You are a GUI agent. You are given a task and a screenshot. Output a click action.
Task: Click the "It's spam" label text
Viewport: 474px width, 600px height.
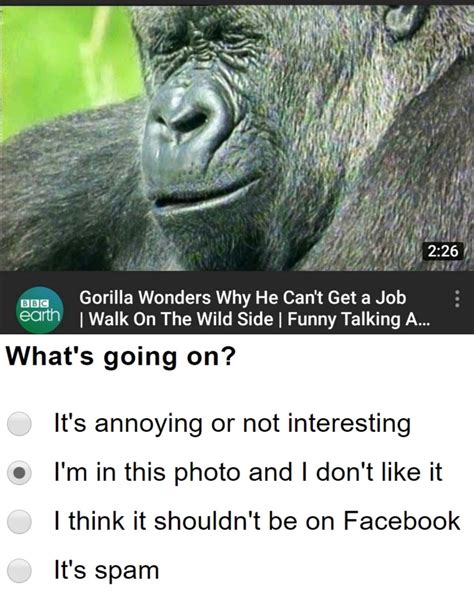[x=106, y=571]
